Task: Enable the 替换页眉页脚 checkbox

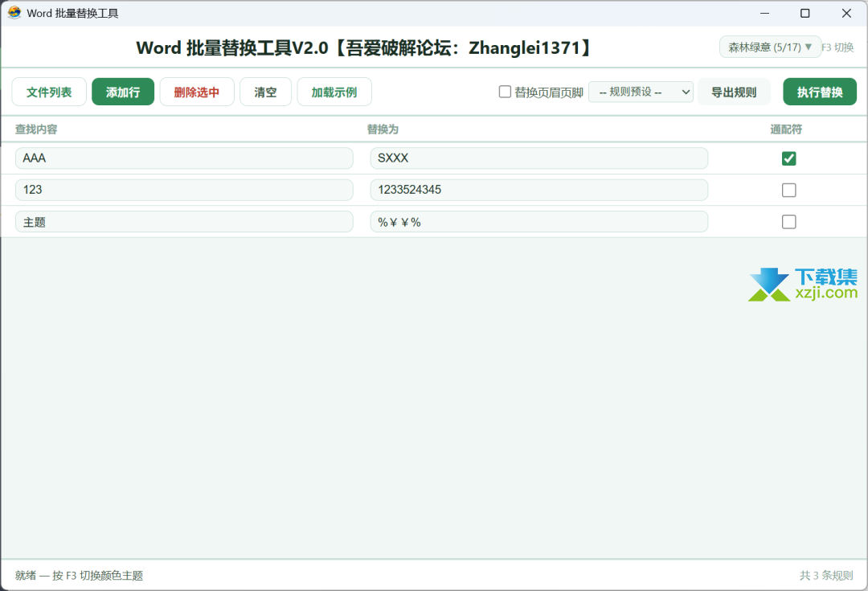Action: (x=505, y=92)
